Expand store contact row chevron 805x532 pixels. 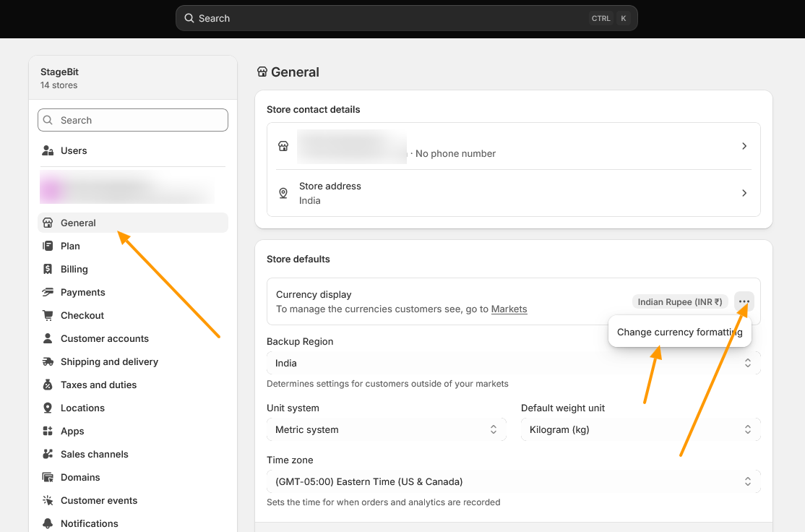coord(744,146)
